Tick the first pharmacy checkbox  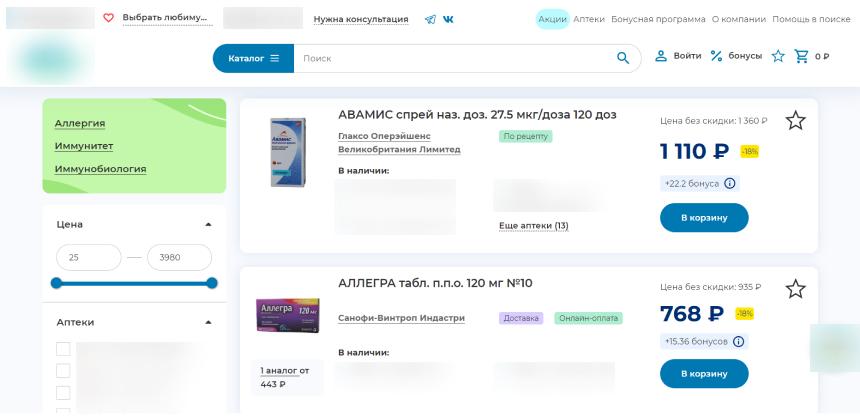pos(63,349)
